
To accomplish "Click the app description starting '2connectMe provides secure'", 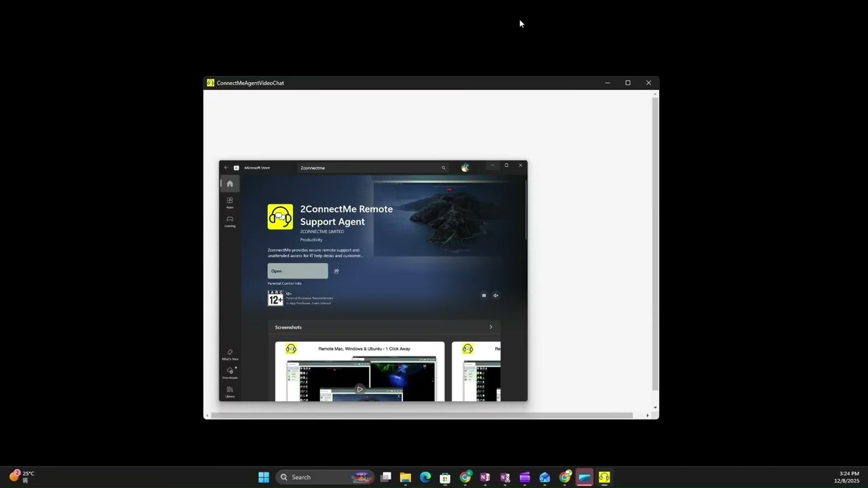I will (x=315, y=253).
